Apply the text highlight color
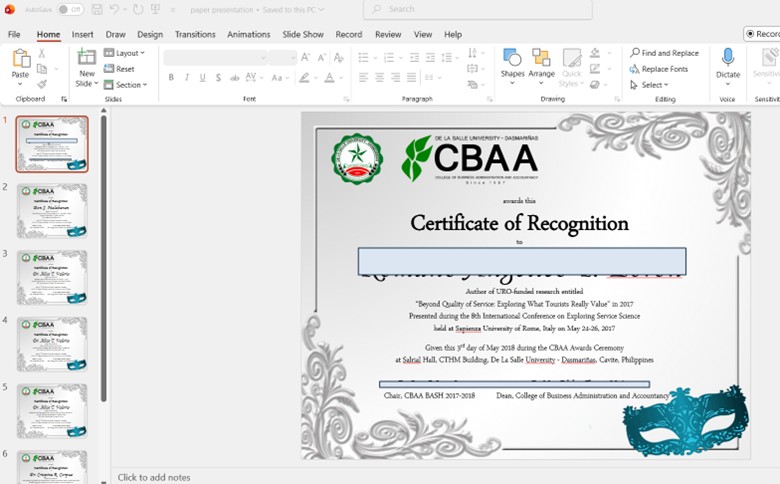780x484 pixels. click(x=304, y=78)
